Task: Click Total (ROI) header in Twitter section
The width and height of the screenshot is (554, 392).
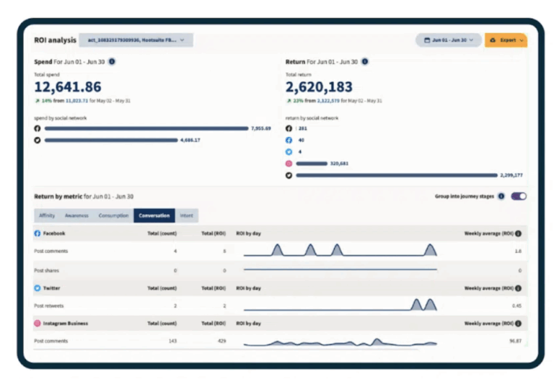Action: point(214,288)
